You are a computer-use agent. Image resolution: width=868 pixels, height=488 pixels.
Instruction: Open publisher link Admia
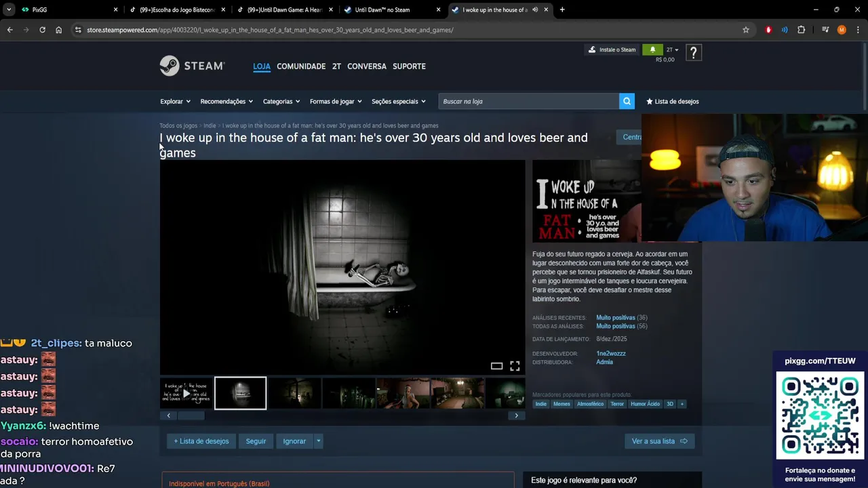(604, 362)
